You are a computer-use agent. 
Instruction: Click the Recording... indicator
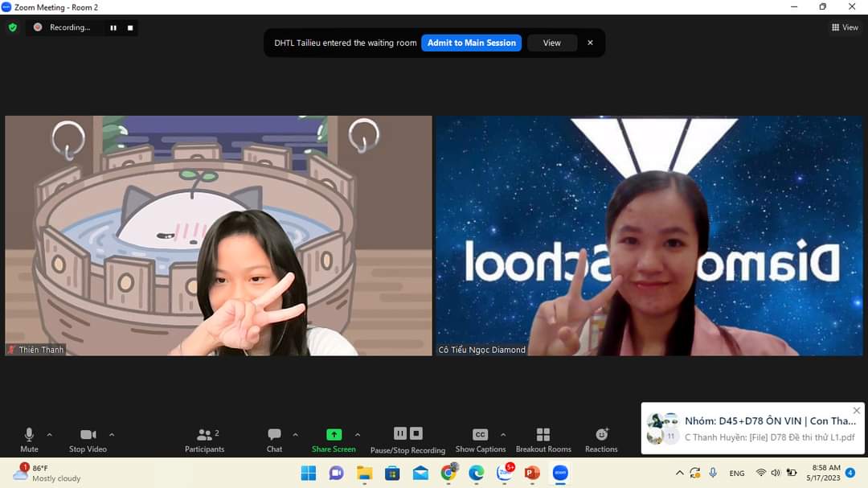coord(63,27)
